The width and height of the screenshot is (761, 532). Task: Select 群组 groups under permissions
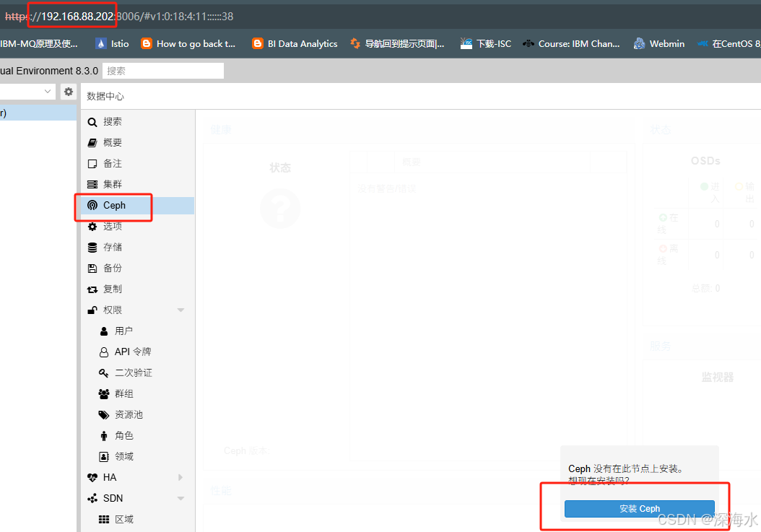[138, 393]
